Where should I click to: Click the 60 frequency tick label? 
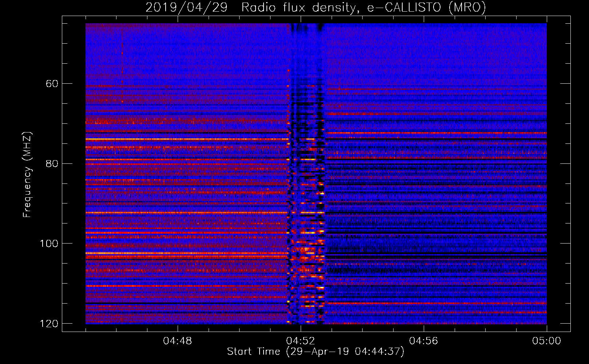(x=52, y=84)
